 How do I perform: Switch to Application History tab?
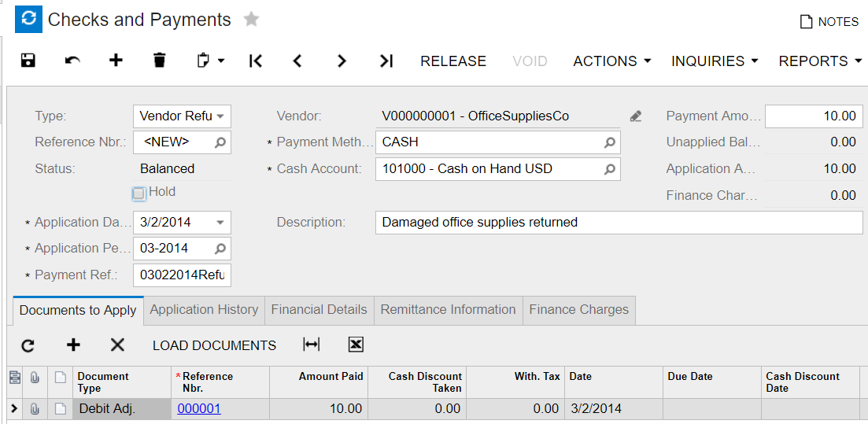[205, 309]
